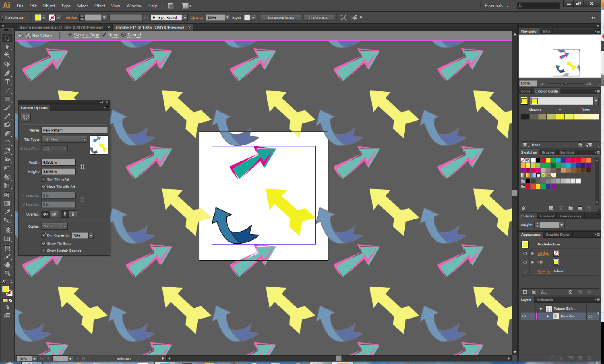
Task: Enable the Size Tile to Art checkbox
Action: point(44,179)
